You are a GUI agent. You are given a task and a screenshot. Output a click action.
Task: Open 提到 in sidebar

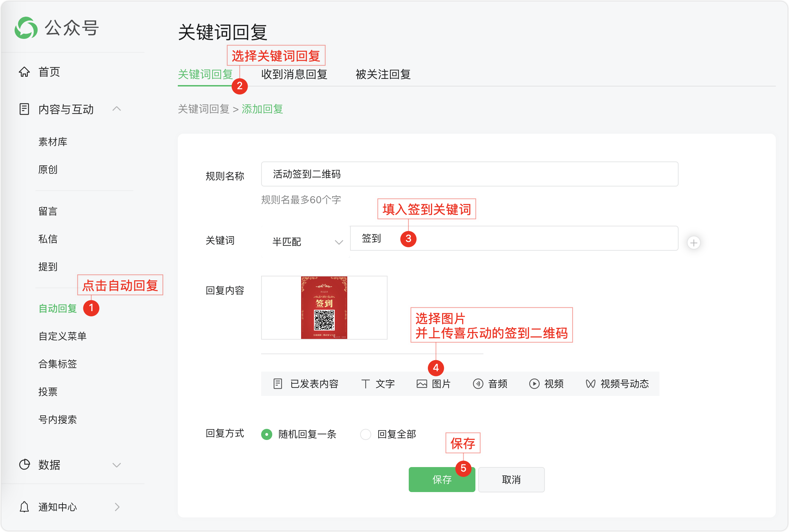(48, 267)
